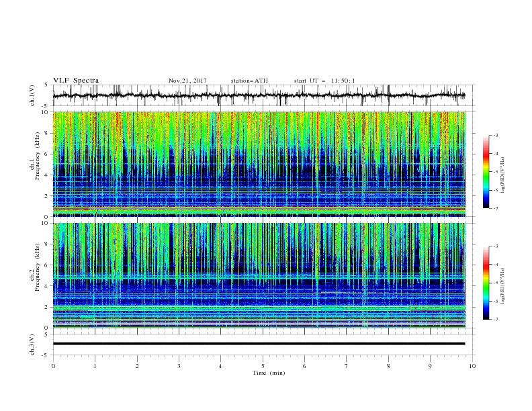The height and width of the screenshot is (411, 532).
Task: Click the 'station=ATH' label
Action: [x=249, y=81]
